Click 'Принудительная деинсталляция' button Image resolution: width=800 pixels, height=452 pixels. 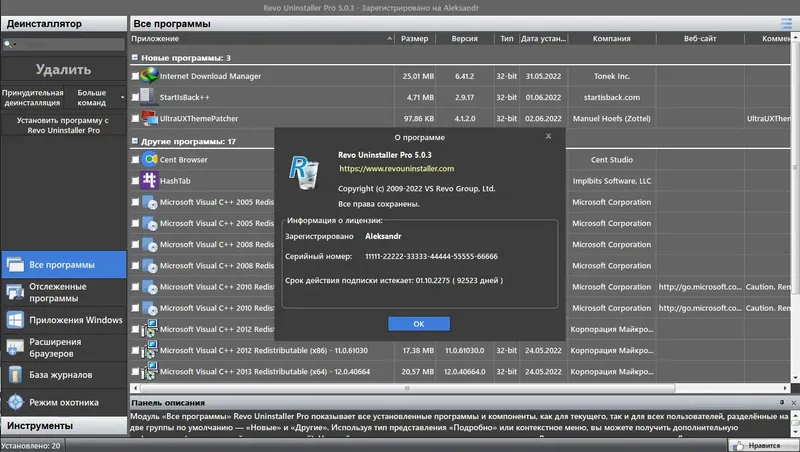pos(33,97)
